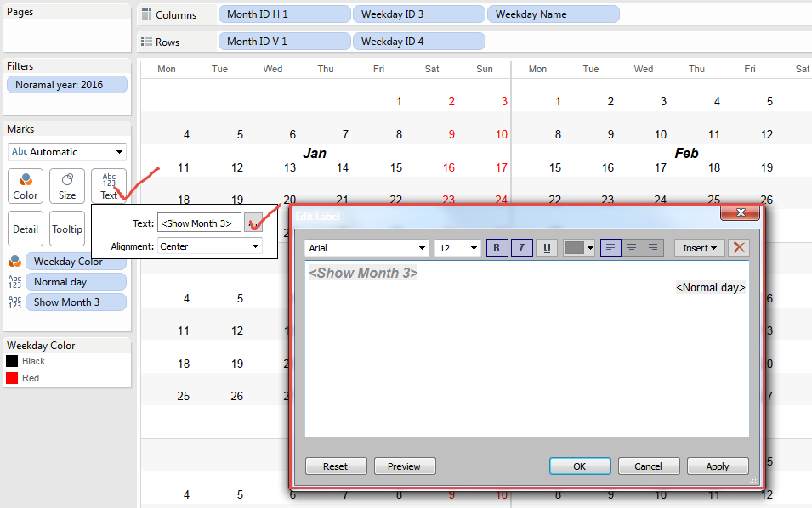The height and width of the screenshot is (508, 812).
Task: Click <Normal day> in label editor
Action: pos(711,288)
